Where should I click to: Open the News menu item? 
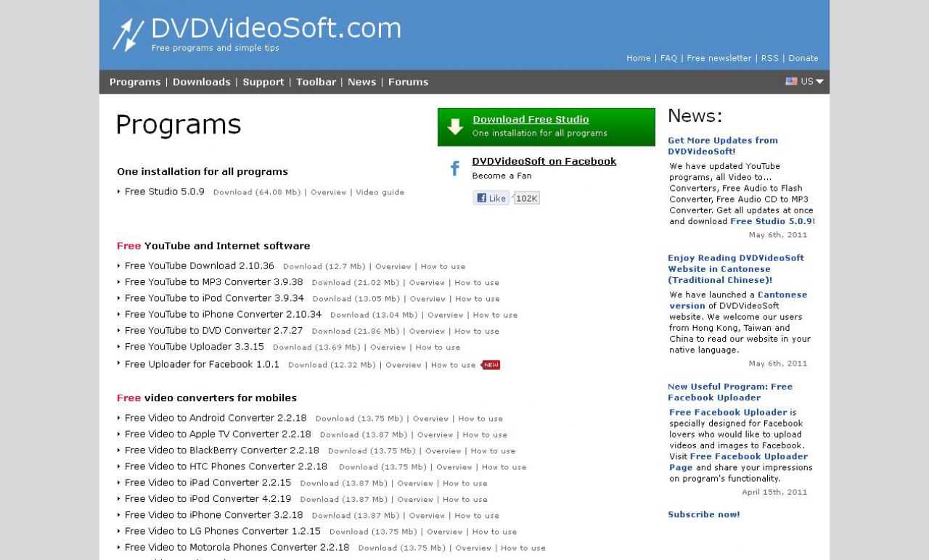(x=362, y=82)
